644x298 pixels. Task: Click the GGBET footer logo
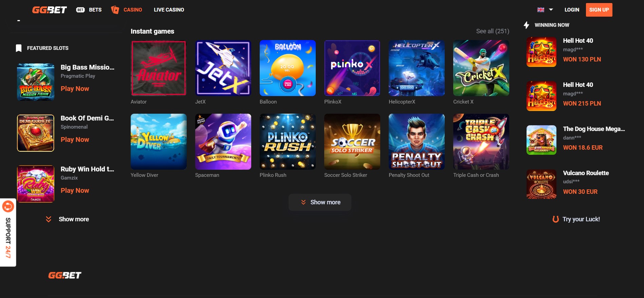tap(65, 275)
